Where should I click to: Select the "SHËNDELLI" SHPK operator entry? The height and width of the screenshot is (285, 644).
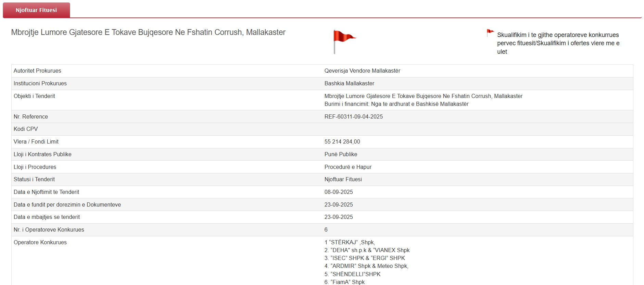point(352,274)
